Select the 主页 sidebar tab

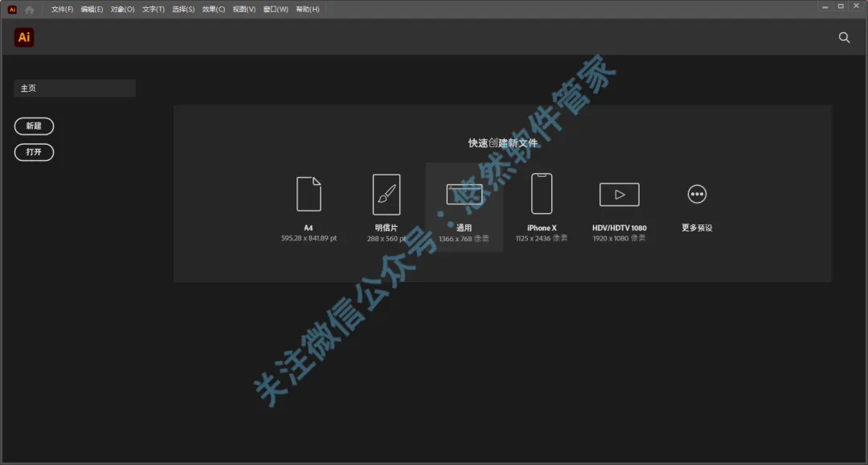pos(75,88)
